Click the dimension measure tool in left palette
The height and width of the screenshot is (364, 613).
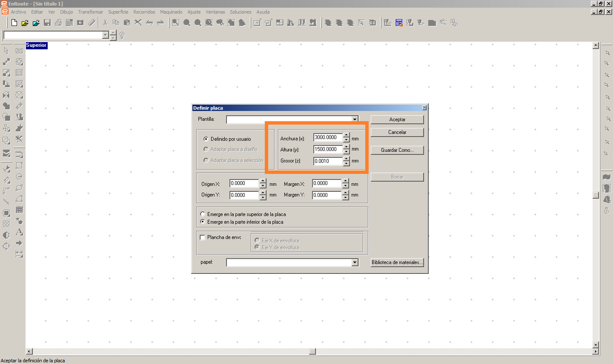click(19, 254)
